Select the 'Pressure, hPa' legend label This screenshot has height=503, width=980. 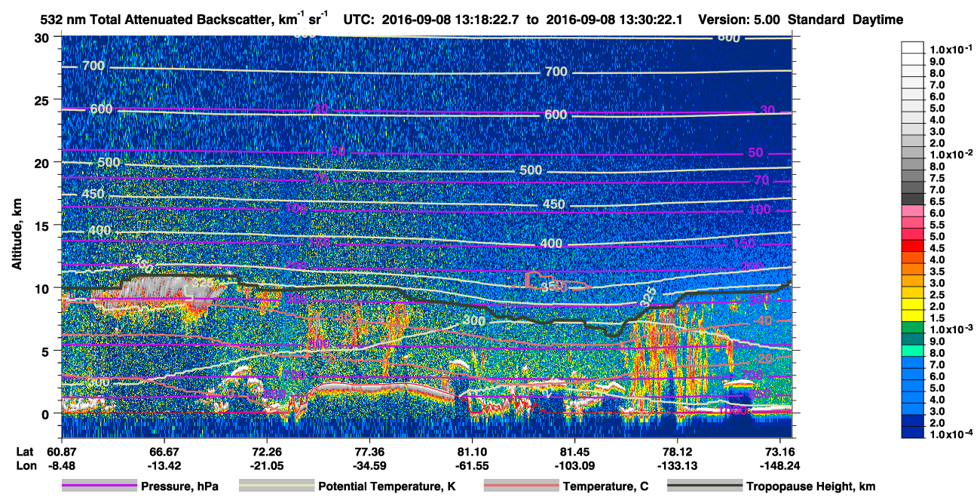click(179, 487)
